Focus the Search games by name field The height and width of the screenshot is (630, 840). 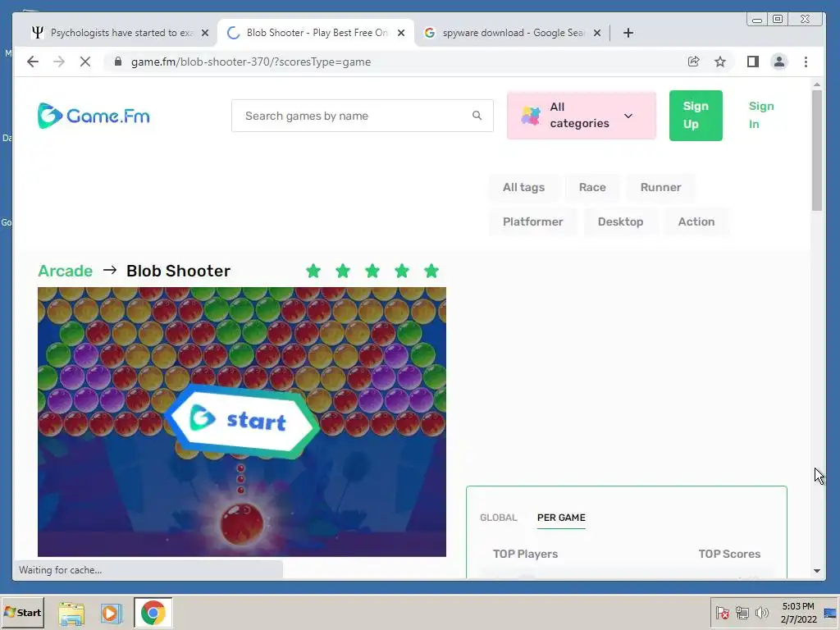tap(362, 115)
